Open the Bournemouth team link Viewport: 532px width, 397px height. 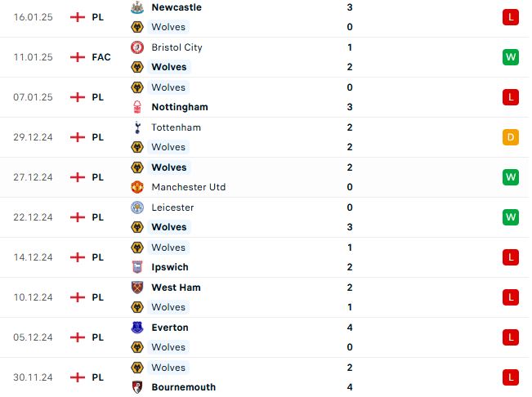pos(184,387)
